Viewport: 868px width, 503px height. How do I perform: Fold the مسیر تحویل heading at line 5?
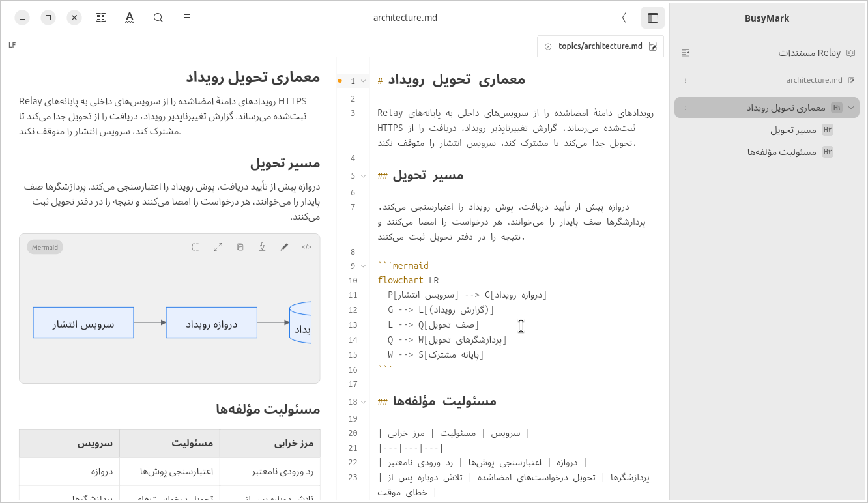coord(363,176)
